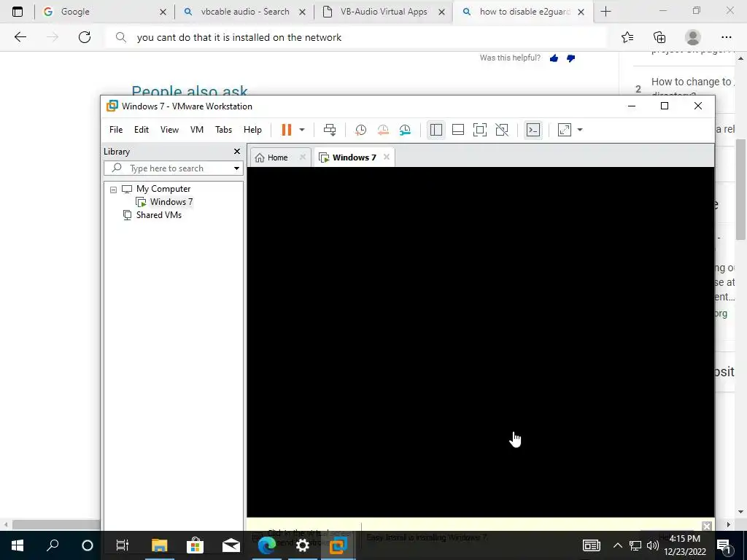Open the Edge profile icon
Screen dimensions: 747x560
693,37
